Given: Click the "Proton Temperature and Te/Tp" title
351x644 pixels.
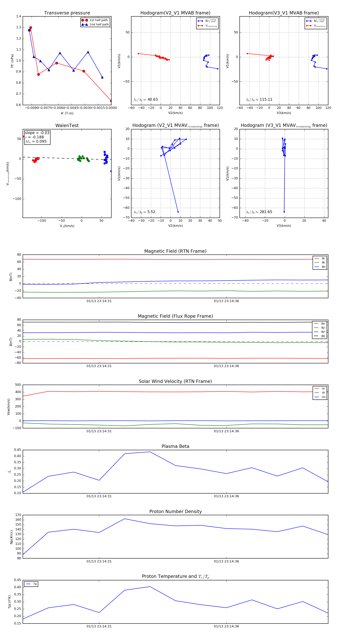Looking at the screenshot, I should [175, 576].
